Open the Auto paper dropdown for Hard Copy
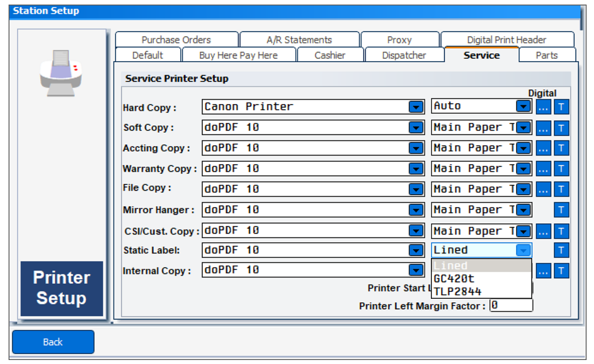594x364 pixels. (524, 106)
